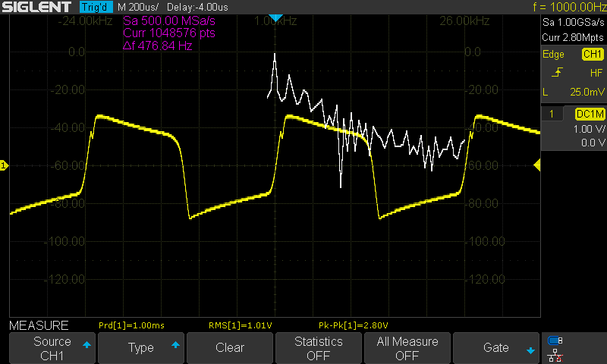Select the MEASURE menu label
The image size is (607, 364).
(39, 325)
